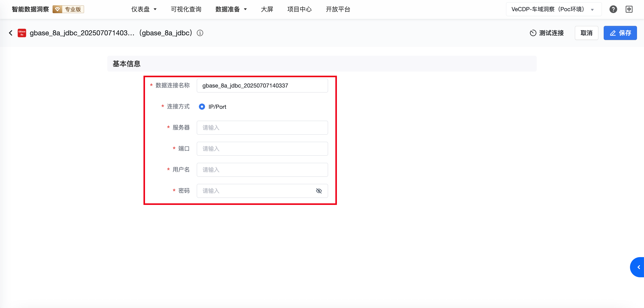
Task: Click the 密码 input field
Action: (262, 191)
